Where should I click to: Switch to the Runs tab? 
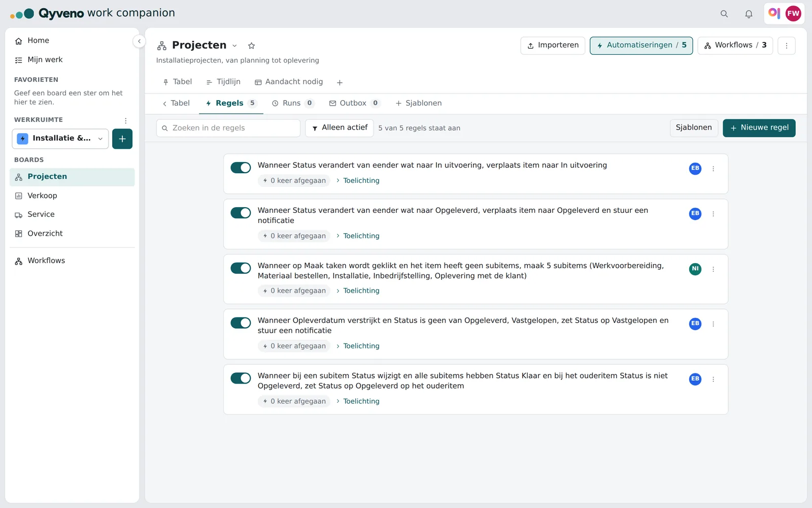tap(293, 103)
